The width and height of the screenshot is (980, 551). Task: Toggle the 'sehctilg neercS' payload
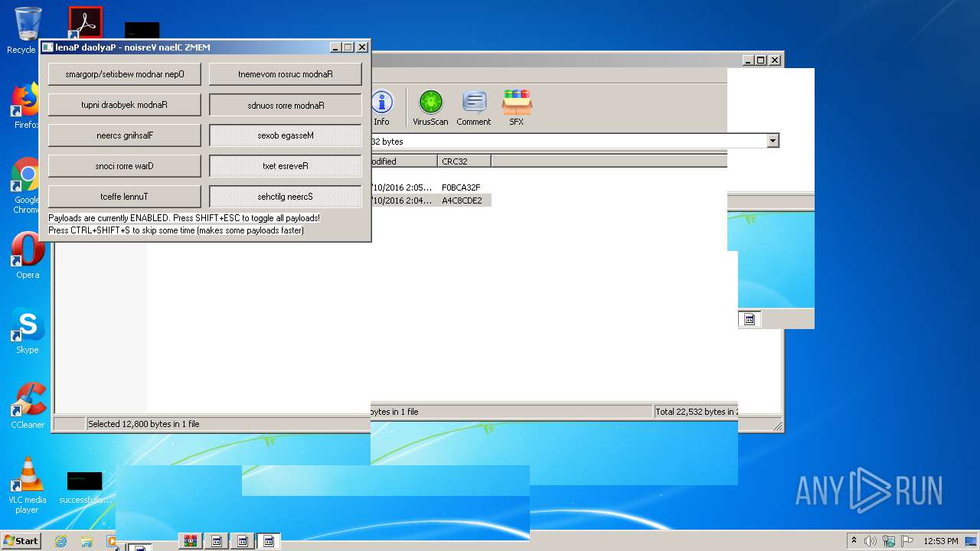point(286,197)
